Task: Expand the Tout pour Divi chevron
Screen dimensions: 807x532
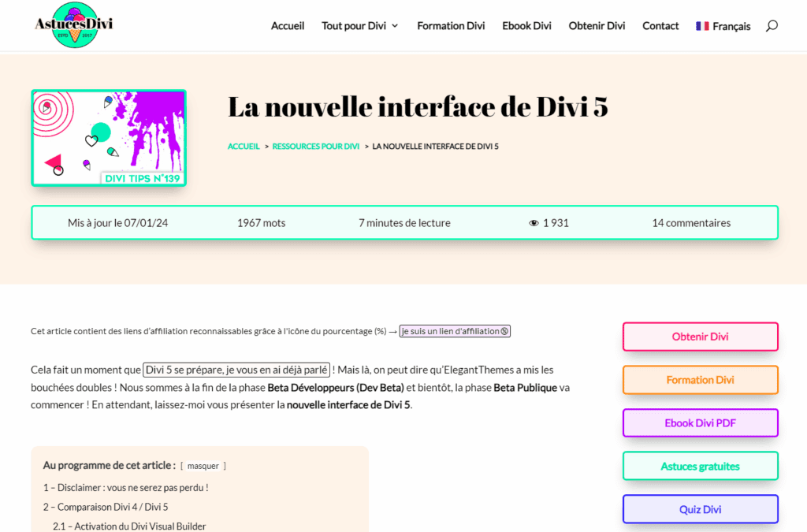Action: point(395,26)
